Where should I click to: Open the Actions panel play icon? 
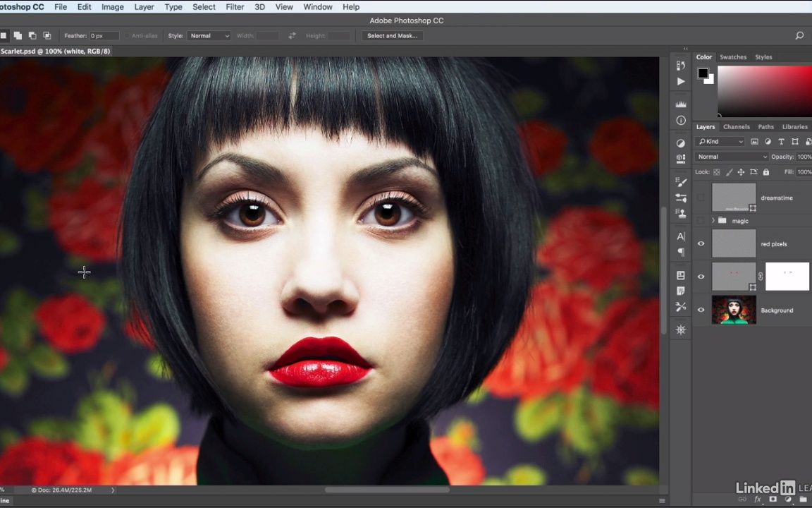coord(680,82)
